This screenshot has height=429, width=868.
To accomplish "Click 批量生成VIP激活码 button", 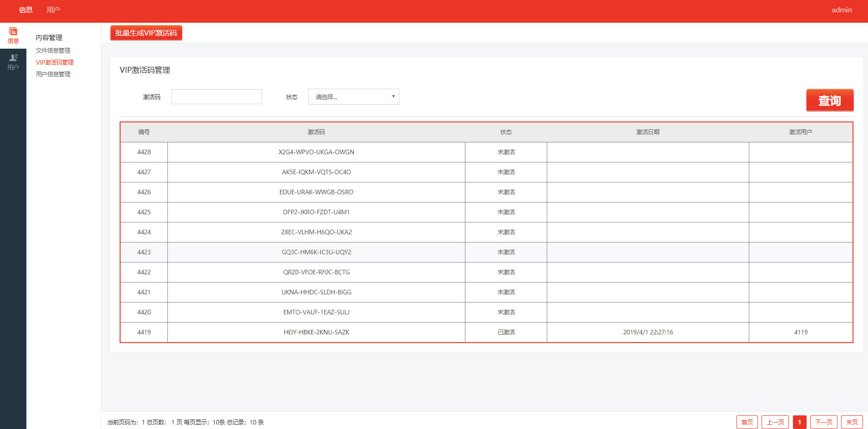I will [146, 33].
